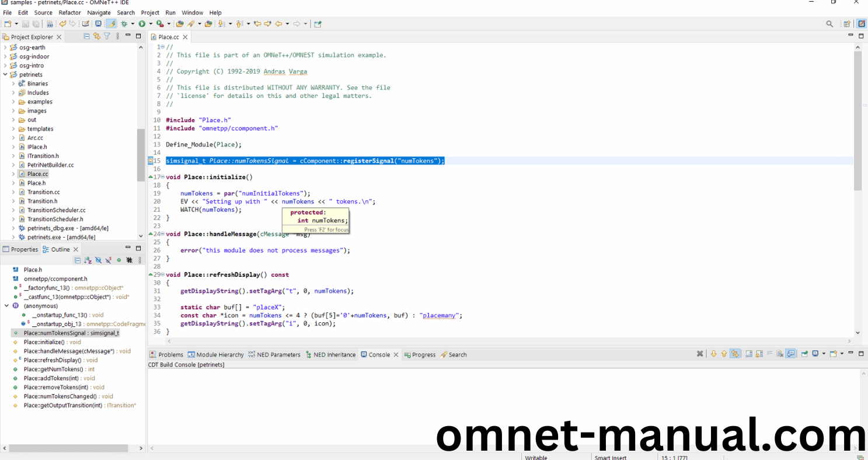Toggle Scroll Lock in Console toolbar

[x=759, y=354]
